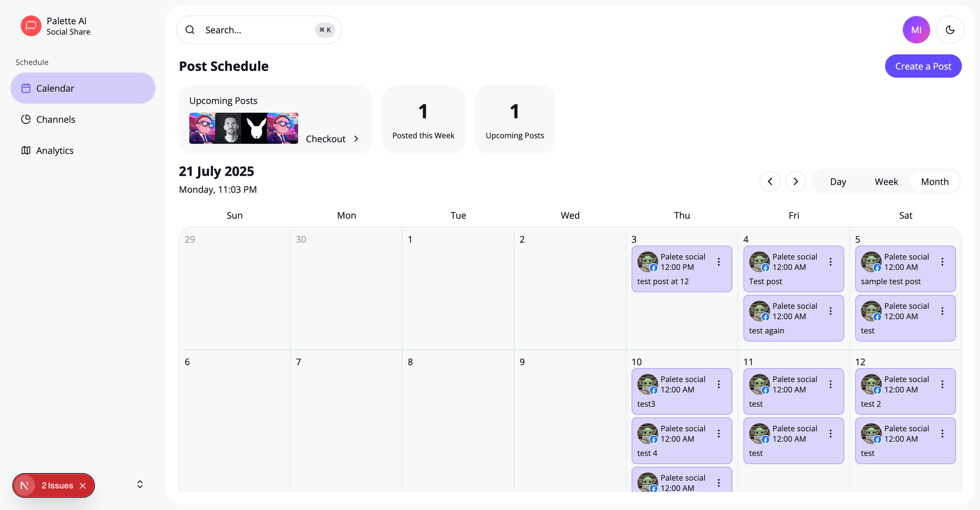Open the search bar magnifying glass icon
The image size is (980, 510).
click(x=190, y=30)
